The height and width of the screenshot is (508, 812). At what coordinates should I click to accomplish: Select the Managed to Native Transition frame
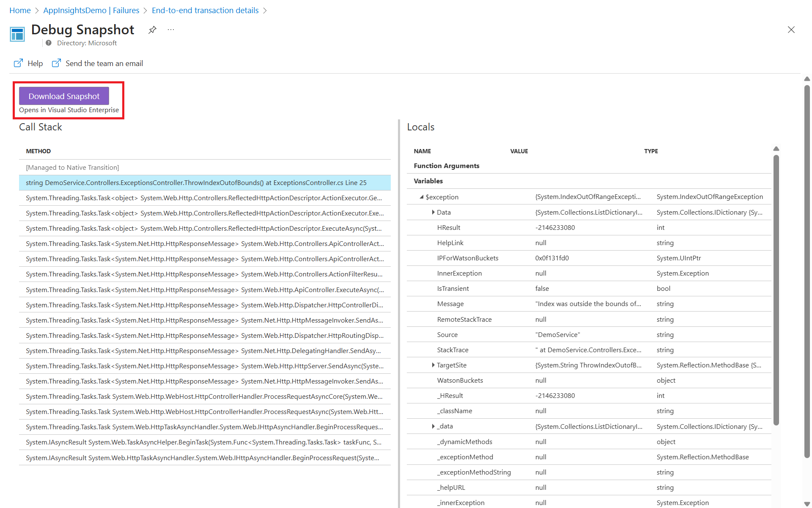(x=72, y=167)
